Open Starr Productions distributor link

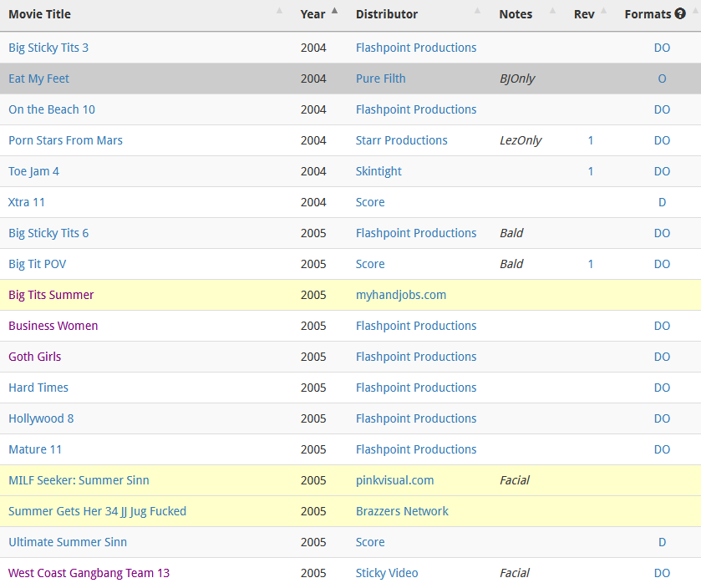[401, 140]
